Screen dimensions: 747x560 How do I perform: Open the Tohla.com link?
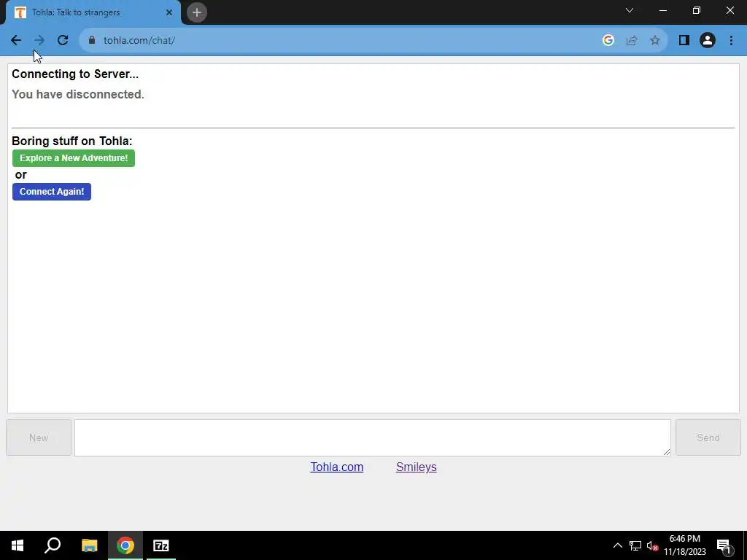tap(337, 467)
